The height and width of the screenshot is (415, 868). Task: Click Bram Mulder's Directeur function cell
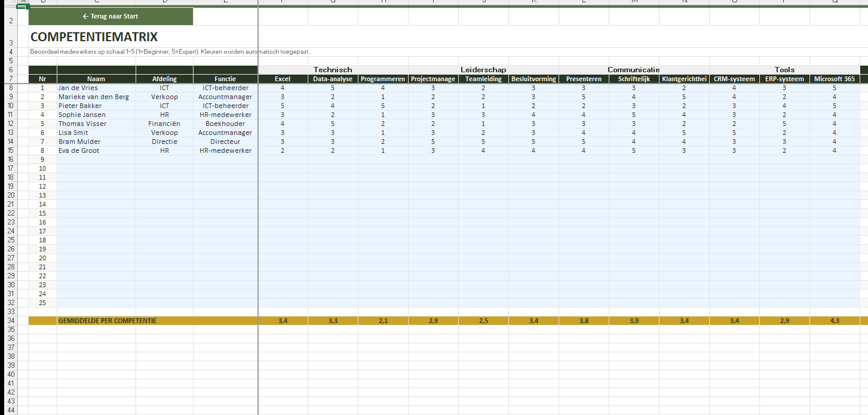pyautogui.click(x=225, y=142)
